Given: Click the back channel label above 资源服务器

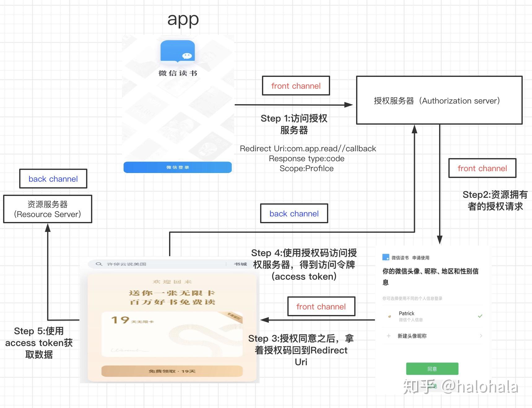Looking at the screenshot, I should click(x=53, y=179).
